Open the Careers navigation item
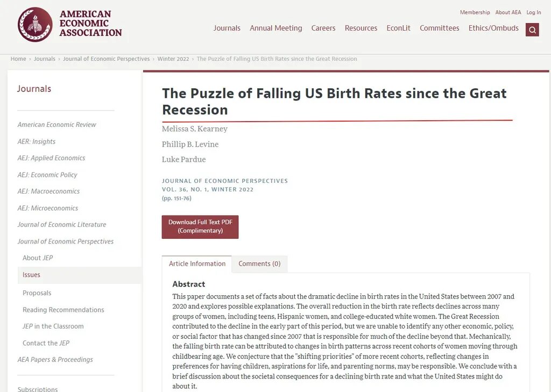 [x=323, y=28]
